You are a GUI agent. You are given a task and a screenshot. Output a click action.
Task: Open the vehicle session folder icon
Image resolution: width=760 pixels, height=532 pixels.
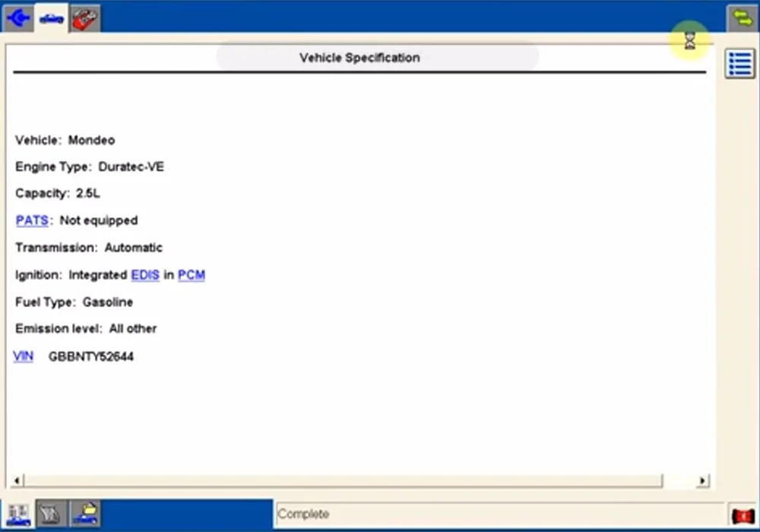point(85,515)
